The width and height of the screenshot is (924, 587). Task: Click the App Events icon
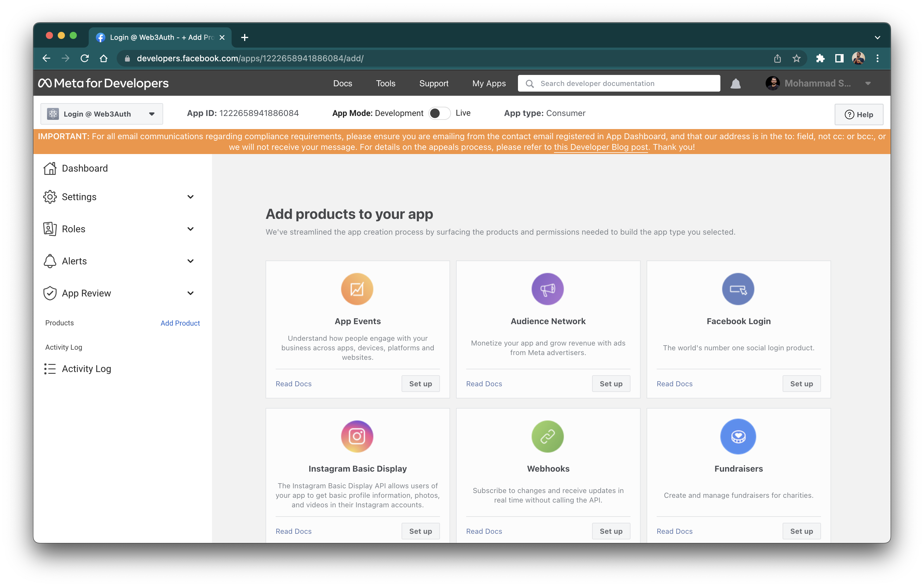point(357,289)
